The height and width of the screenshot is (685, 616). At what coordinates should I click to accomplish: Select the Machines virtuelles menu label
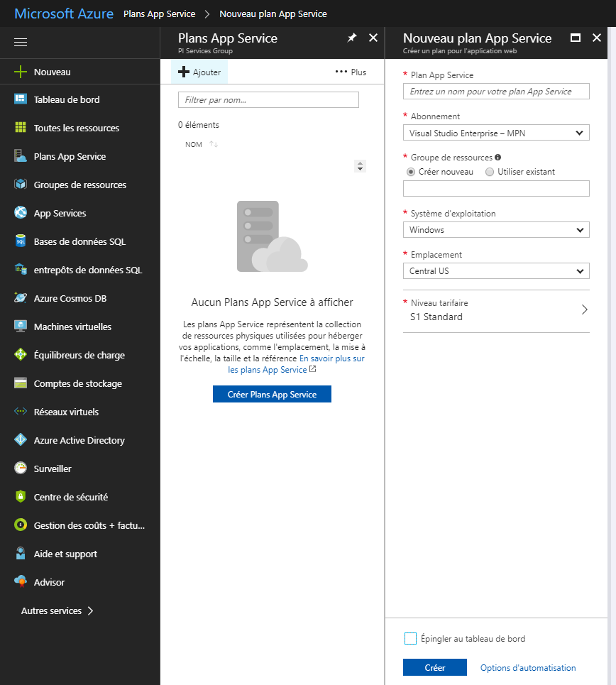(72, 327)
